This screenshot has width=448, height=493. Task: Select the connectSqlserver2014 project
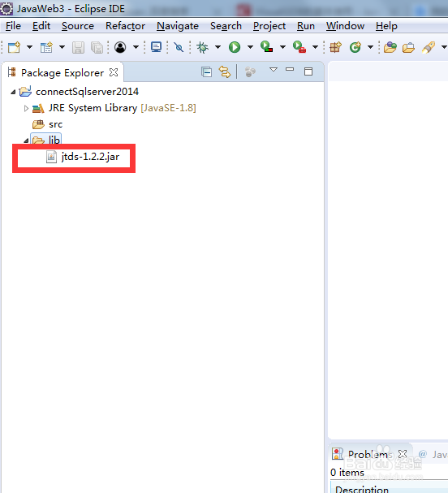click(87, 92)
